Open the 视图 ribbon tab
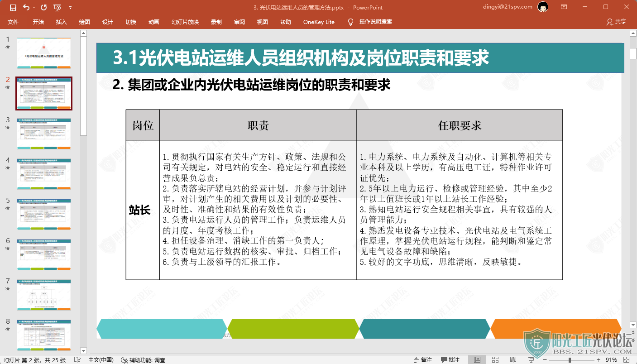The width and height of the screenshot is (637, 364). [263, 22]
